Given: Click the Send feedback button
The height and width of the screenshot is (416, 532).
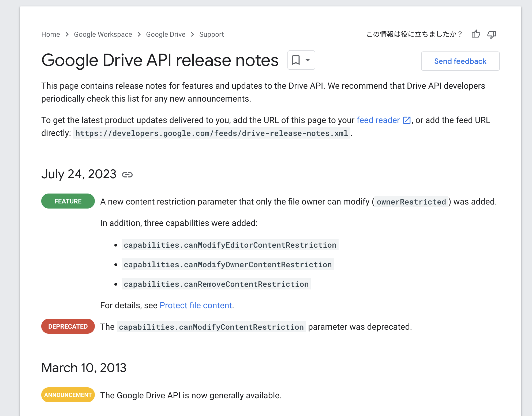Looking at the screenshot, I should tap(460, 61).
